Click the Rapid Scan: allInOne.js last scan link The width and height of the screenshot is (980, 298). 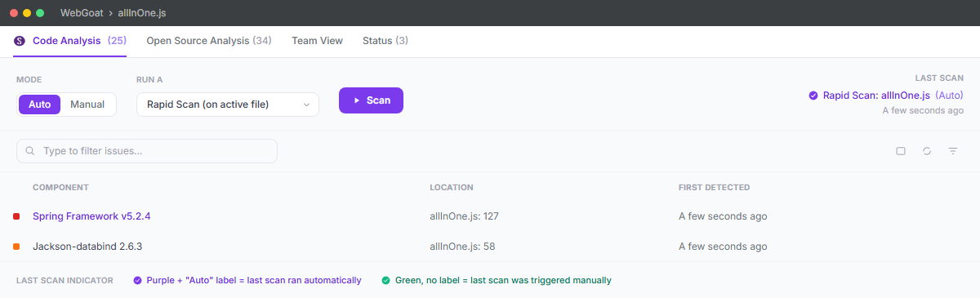coord(876,96)
